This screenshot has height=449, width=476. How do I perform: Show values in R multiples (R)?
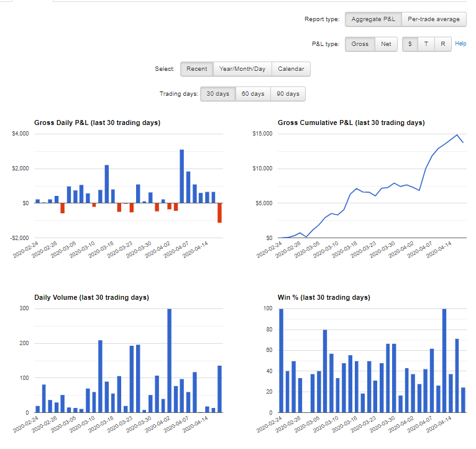(x=443, y=44)
